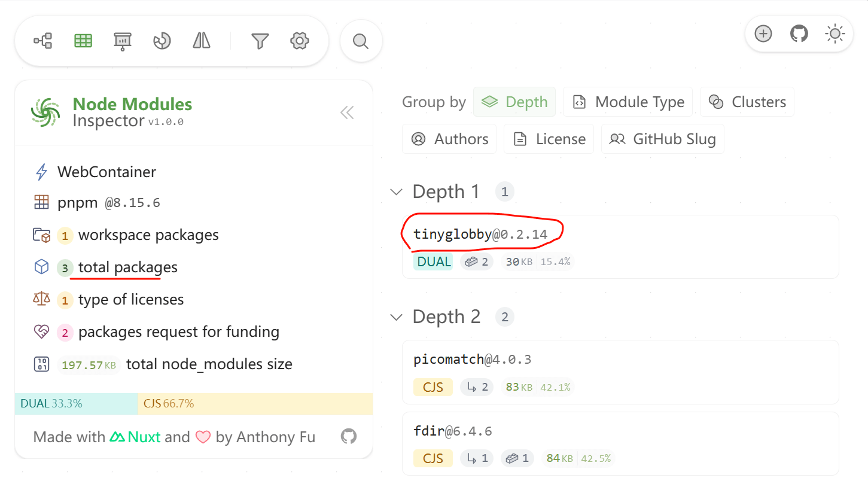Open the report presentation view icon
Image resolution: width=868 pixels, height=496 pixels.
tap(123, 41)
